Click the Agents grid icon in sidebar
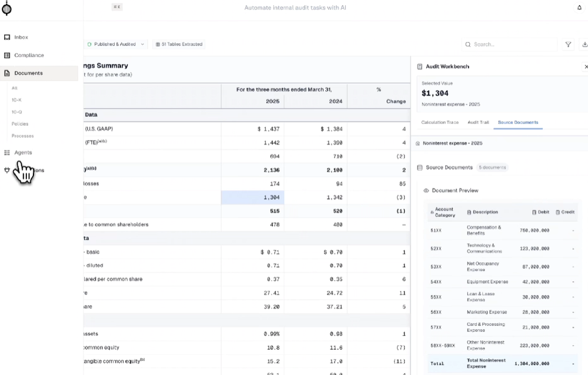Image resolution: width=588 pixels, height=375 pixels. 7,152
